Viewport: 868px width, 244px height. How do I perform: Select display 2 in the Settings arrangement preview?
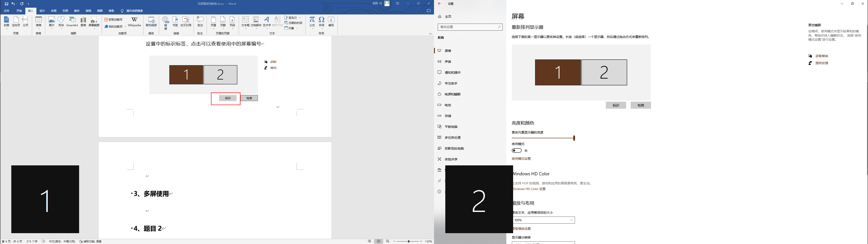pyautogui.click(x=604, y=73)
